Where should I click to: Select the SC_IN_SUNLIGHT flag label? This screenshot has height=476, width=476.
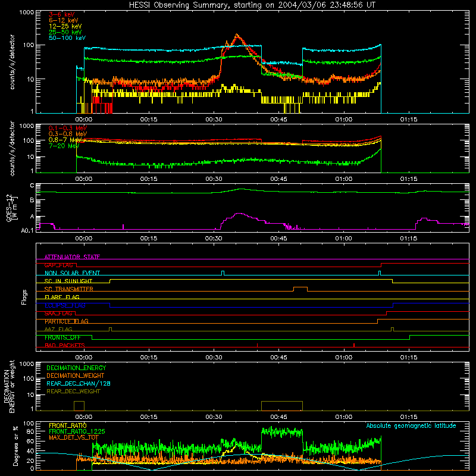[68, 281]
